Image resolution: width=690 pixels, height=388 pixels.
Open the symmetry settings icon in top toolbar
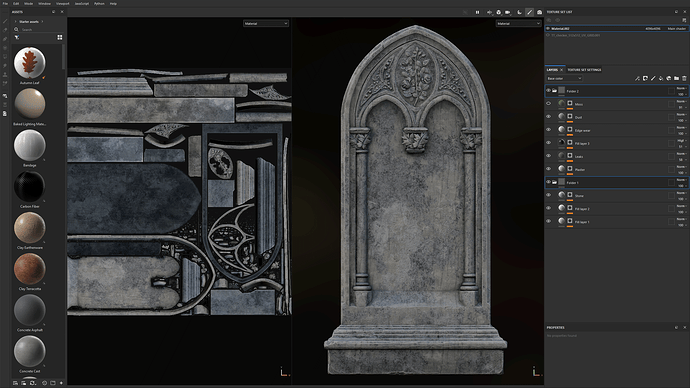point(489,12)
